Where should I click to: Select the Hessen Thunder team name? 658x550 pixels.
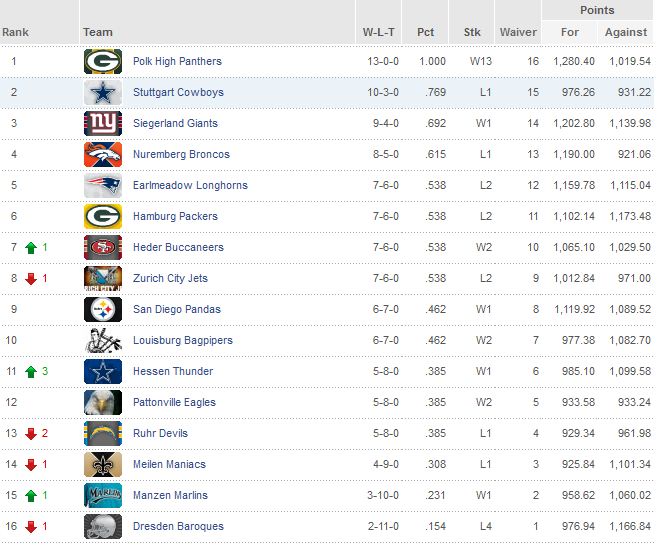pos(172,372)
